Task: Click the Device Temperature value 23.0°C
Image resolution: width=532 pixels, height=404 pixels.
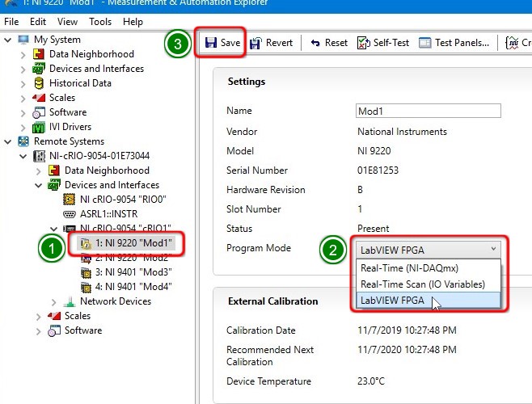Action: (371, 381)
